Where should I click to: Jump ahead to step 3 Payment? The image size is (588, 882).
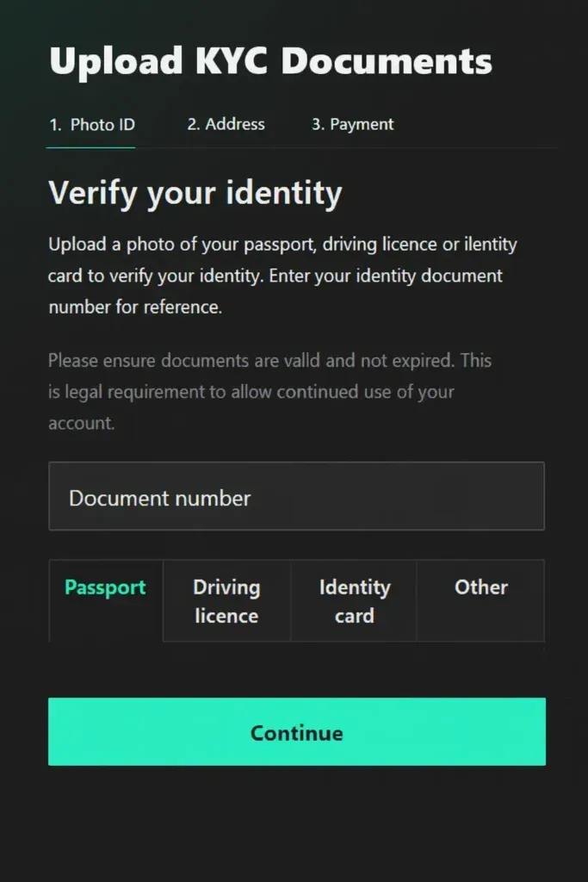(x=351, y=124)
